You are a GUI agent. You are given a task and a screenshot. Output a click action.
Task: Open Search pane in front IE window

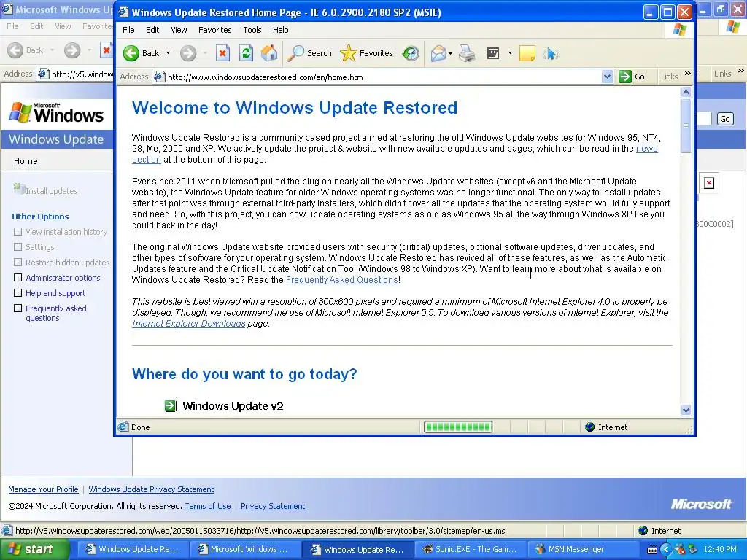(309, 53)
